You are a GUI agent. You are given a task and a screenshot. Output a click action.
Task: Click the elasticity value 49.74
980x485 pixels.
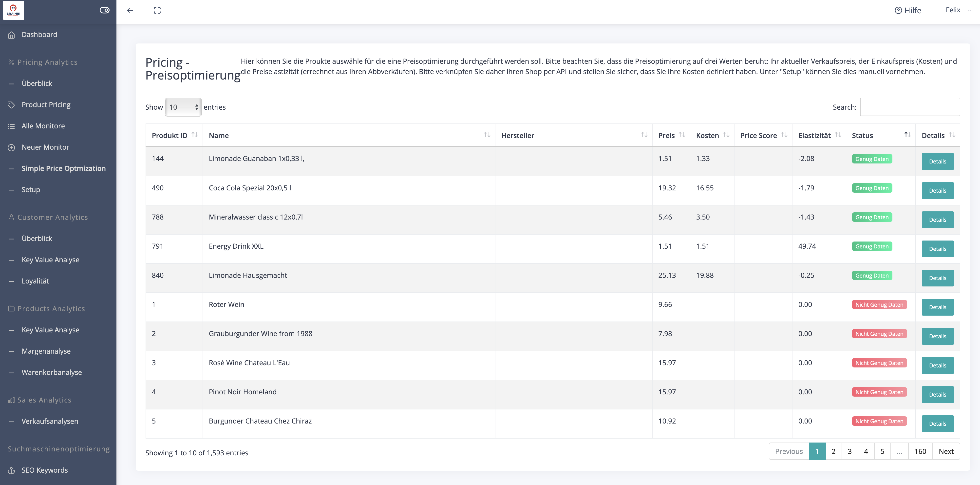click(x=807, y=246)
